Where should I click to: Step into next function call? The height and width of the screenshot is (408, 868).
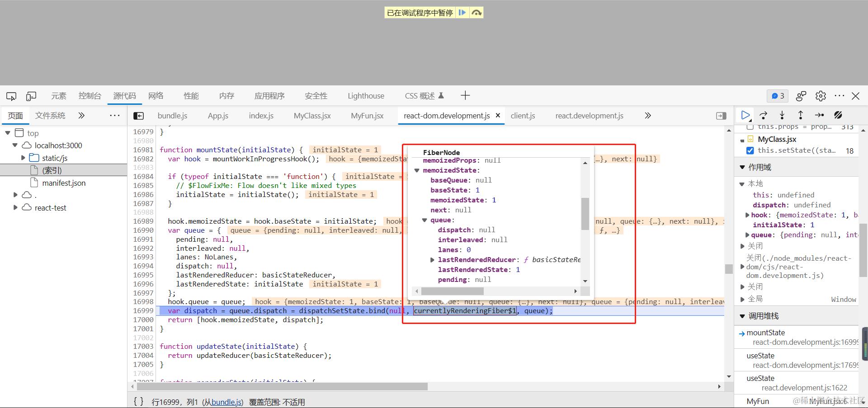point(782,115)
